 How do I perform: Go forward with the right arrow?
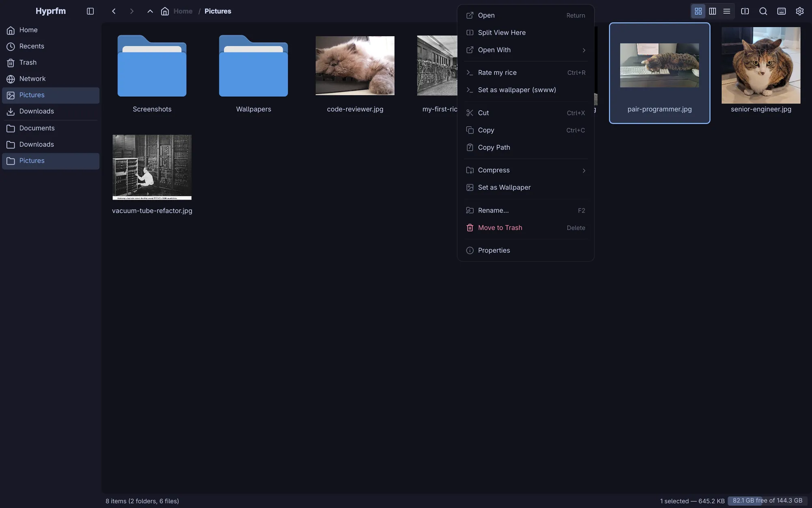click(132, 11)
